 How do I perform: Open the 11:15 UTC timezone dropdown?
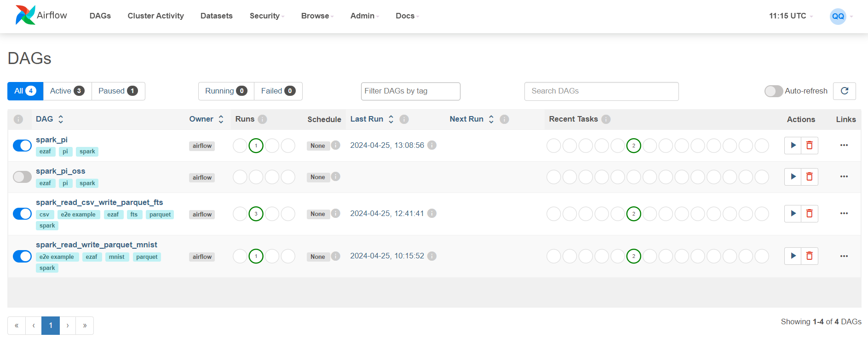pos(790,16)
